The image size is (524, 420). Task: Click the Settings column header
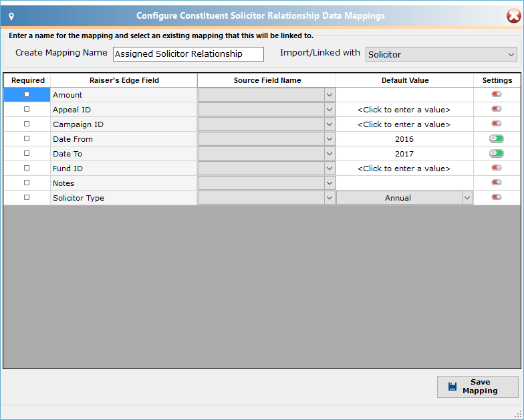pyautogui.click(x=497, y=80)
